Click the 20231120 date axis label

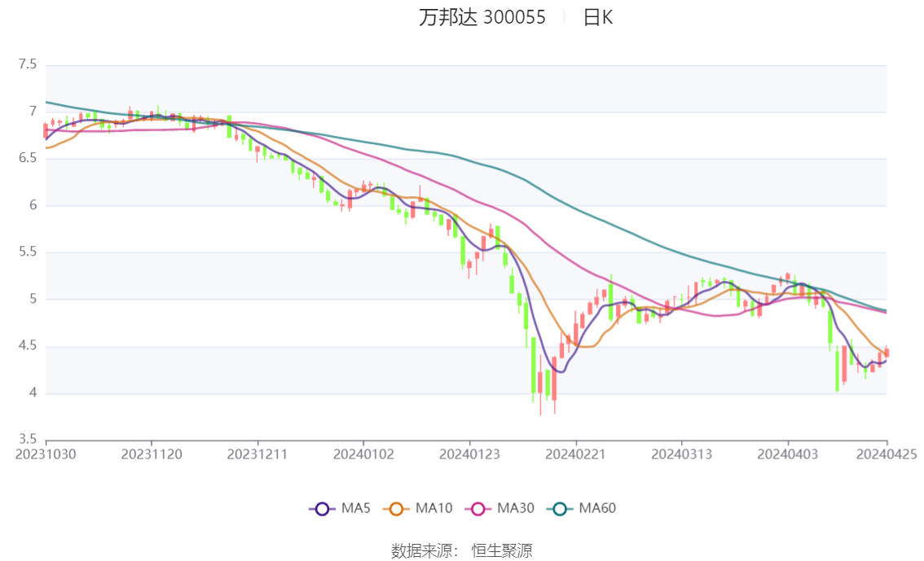point(152,454)
